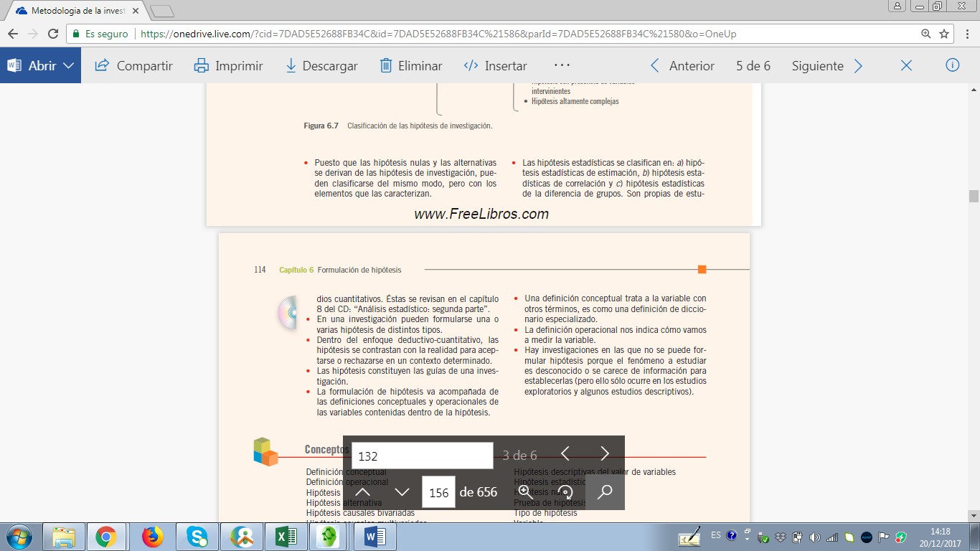Viewport: 980px width, 551px height.
Task: Click the search text field containing 132
Action: [422, 456]
